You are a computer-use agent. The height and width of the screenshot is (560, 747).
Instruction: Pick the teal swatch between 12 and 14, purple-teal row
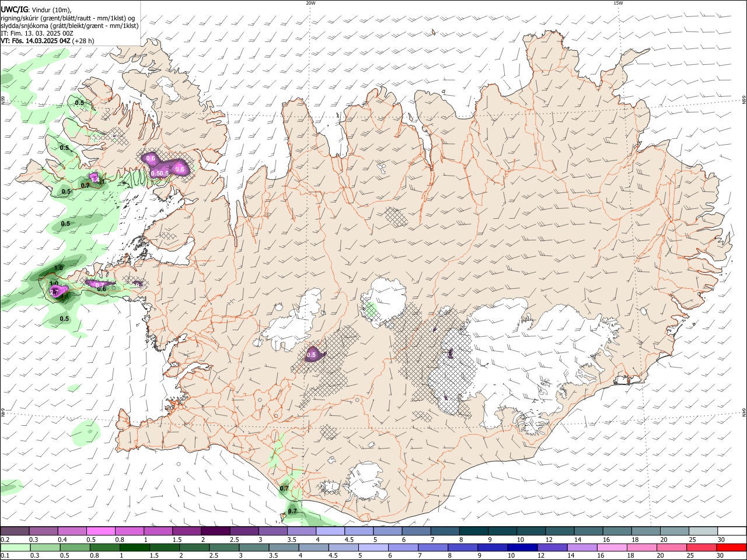click(560, 531)
